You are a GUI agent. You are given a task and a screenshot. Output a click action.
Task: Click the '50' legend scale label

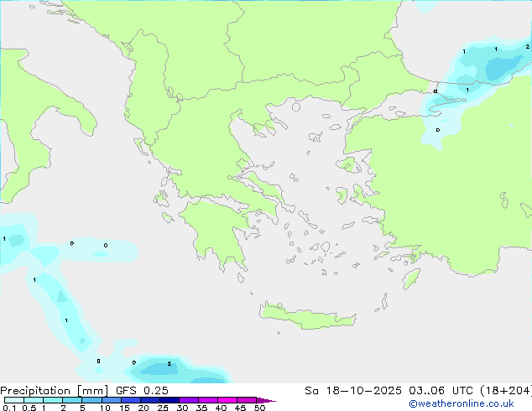tap(259, 408)
